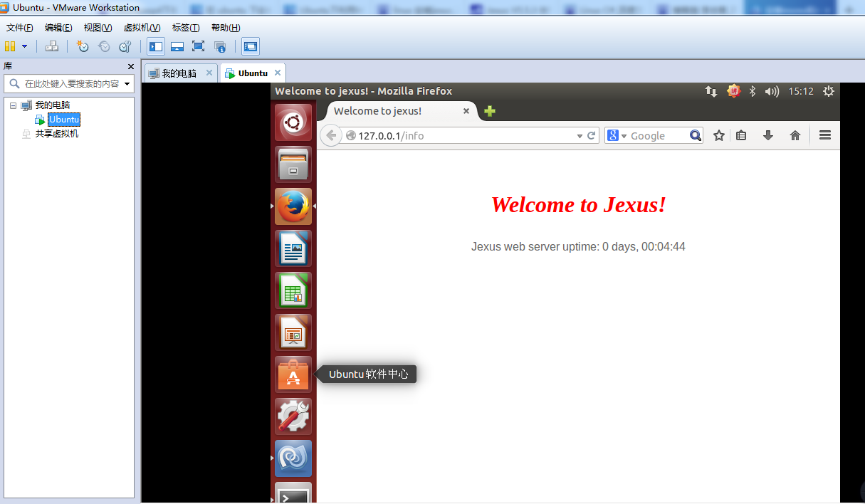Select the Welcome to jexus! Firefox tab

coord(397,111)
